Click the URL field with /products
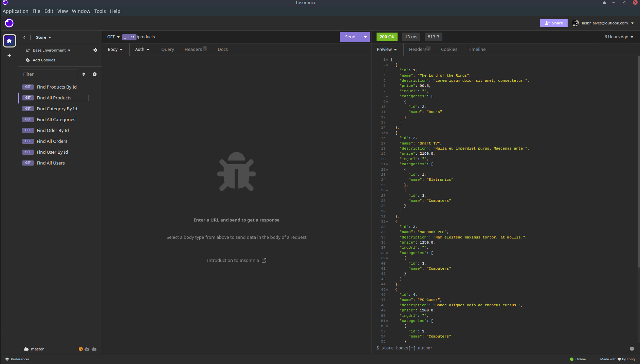 [230, 37]
